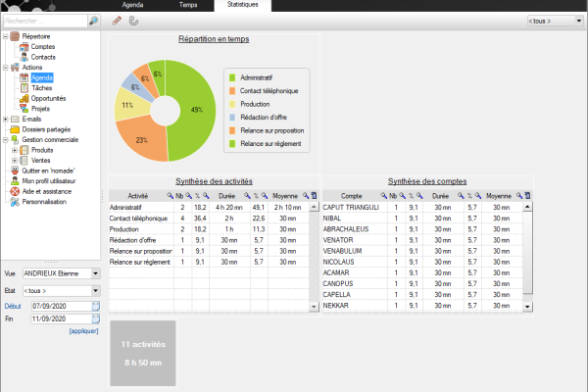Open the Vue user dropdown
The image size is (588, 392).
coord(97,273)
